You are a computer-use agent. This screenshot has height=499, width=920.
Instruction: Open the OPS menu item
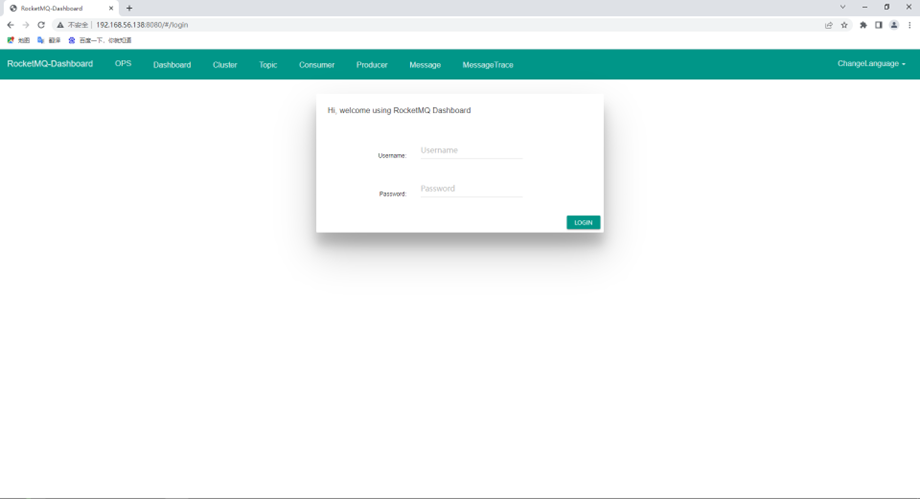pyautogui.click(x=123, y=63)
